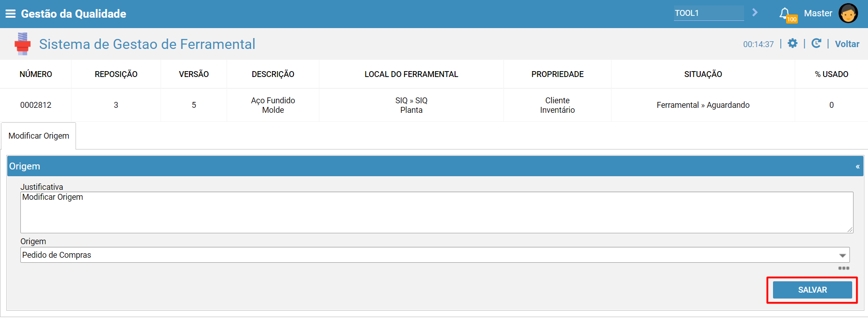Viewport: 868px width, 318px height.
Task: Click the TOOL1 search input field
Action: point(708,13)
